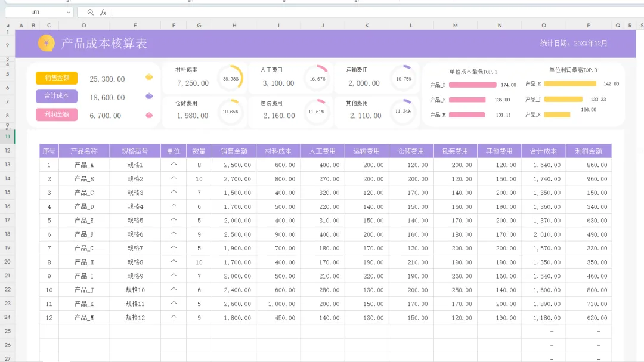Click the Name Box showing U11

35,12
